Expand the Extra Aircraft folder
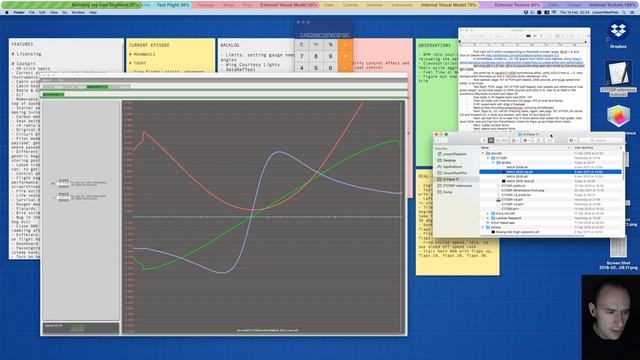640x360 pixels. click(x=488, y=213)
